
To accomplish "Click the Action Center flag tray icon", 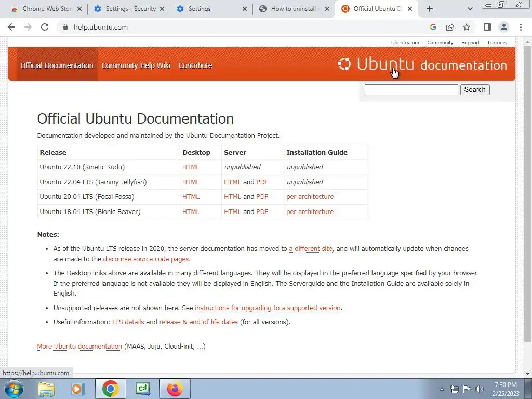I will click(467, 389).
